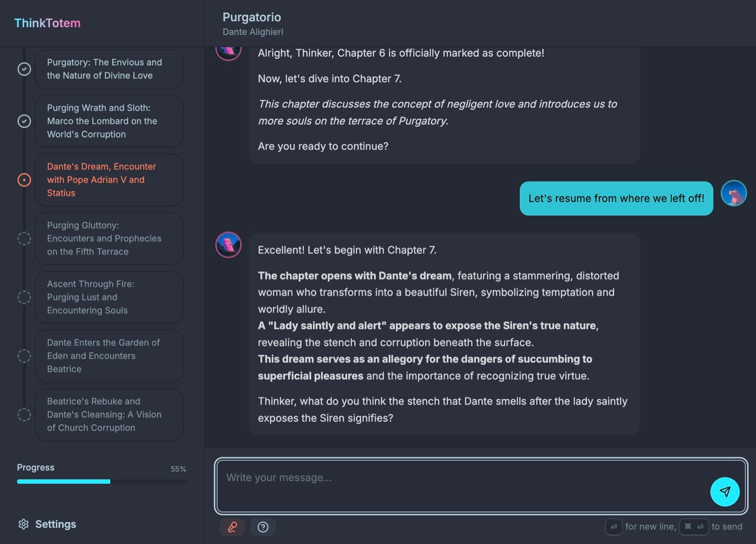Open the 'Purging Gluttony' chapter card
Screen dimensions: 756x544
[x=109, y=238]
